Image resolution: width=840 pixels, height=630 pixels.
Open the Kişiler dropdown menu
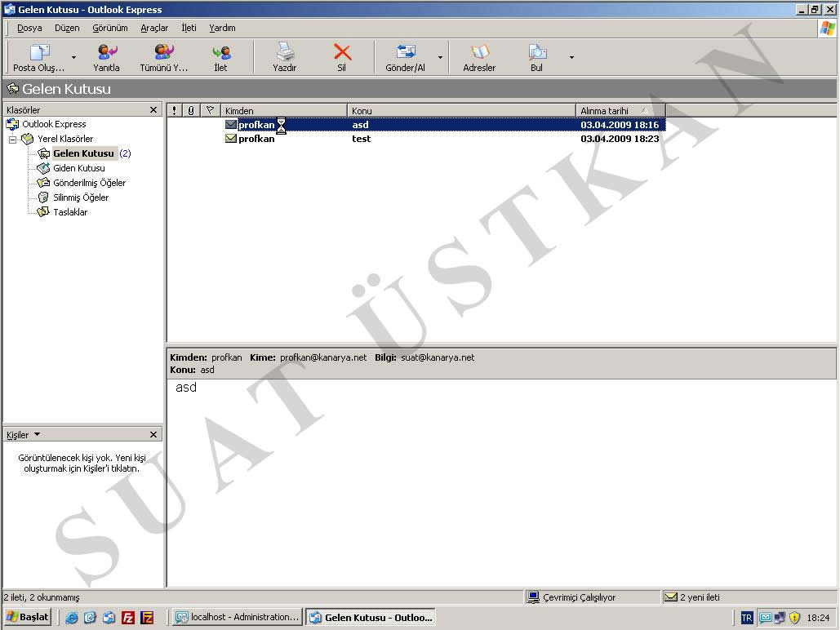click(37, 434)
